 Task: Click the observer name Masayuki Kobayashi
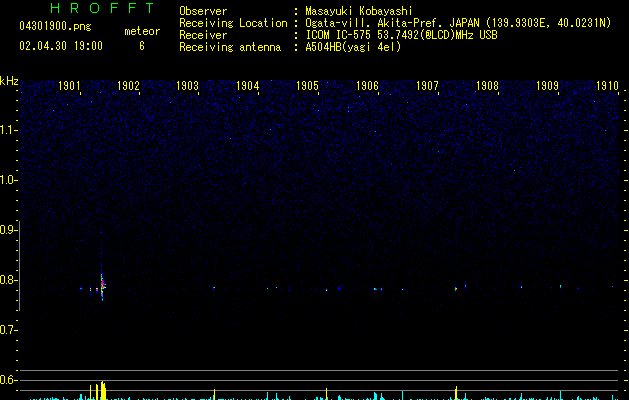(359, 11)
